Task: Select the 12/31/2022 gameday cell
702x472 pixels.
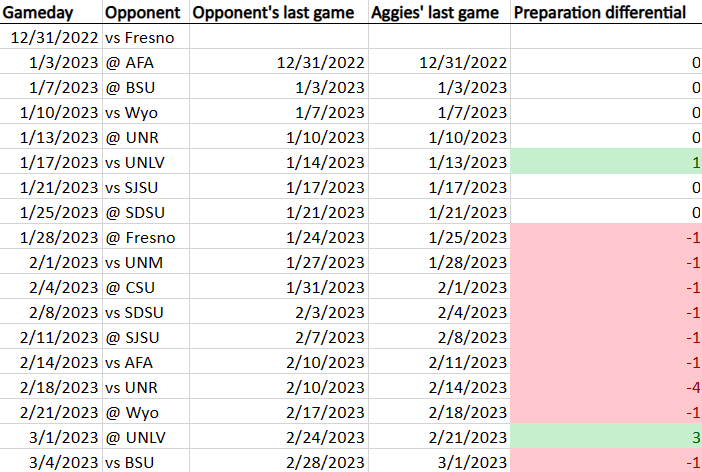Action: click(51, 37)
